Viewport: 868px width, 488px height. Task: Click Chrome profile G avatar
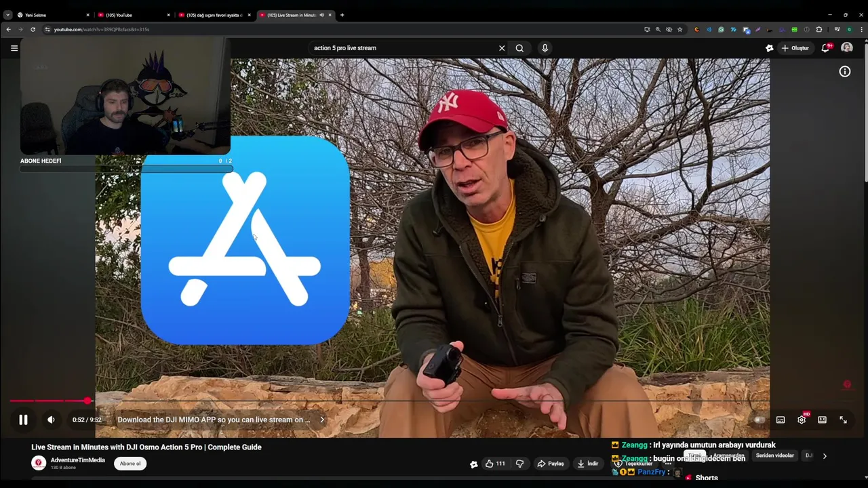click(x=849, y=29)
